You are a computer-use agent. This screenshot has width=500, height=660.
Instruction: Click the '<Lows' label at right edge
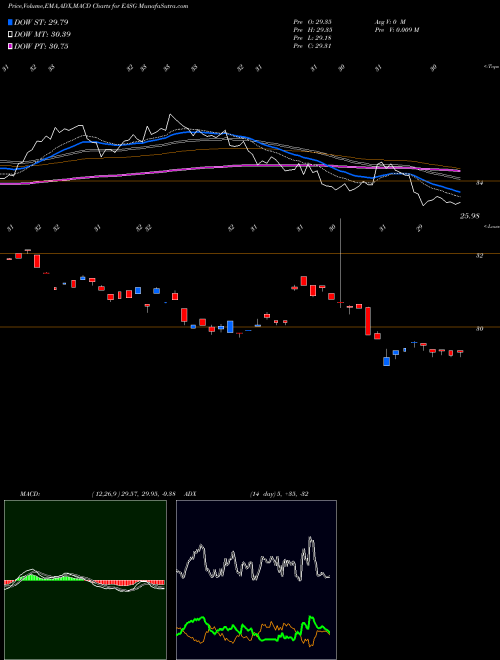pyautogui.click(x=491, y=226)
